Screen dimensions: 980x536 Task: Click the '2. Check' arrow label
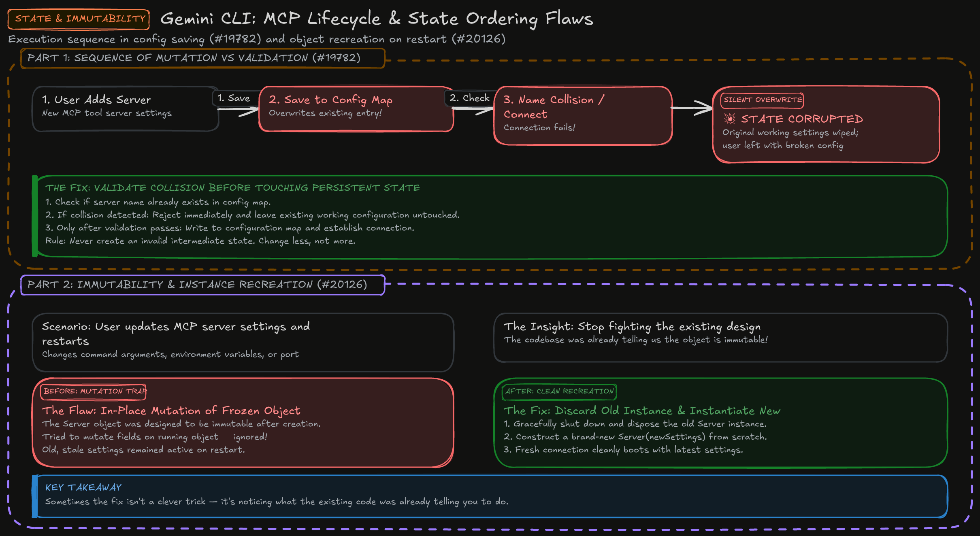pyautogui.click(x=469, y=98)
